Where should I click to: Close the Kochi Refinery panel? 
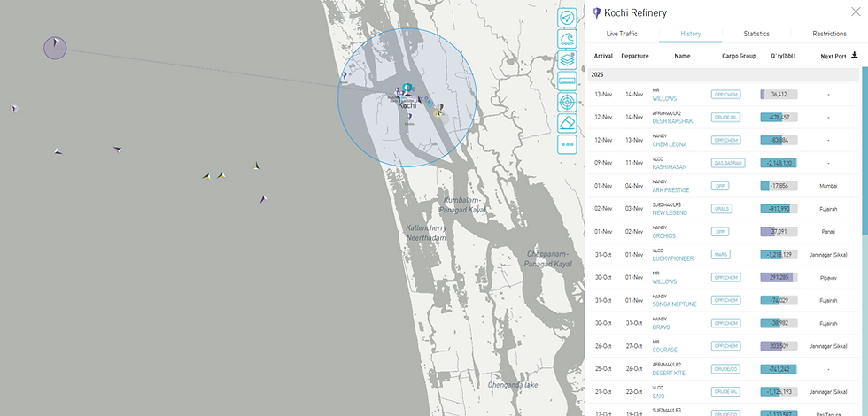(x=856, y=12)
